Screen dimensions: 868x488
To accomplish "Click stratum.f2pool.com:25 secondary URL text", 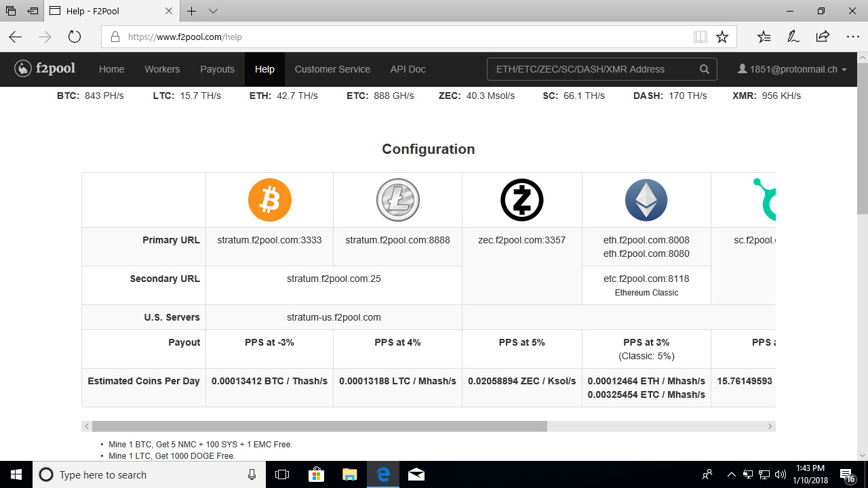I will [334, 279].
